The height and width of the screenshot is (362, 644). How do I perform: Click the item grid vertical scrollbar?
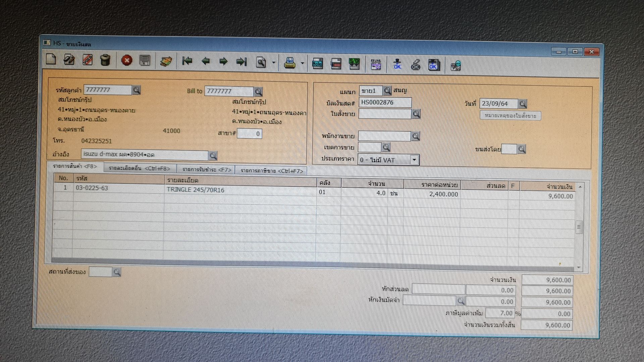pyautogui.click(x=579, y=227)
